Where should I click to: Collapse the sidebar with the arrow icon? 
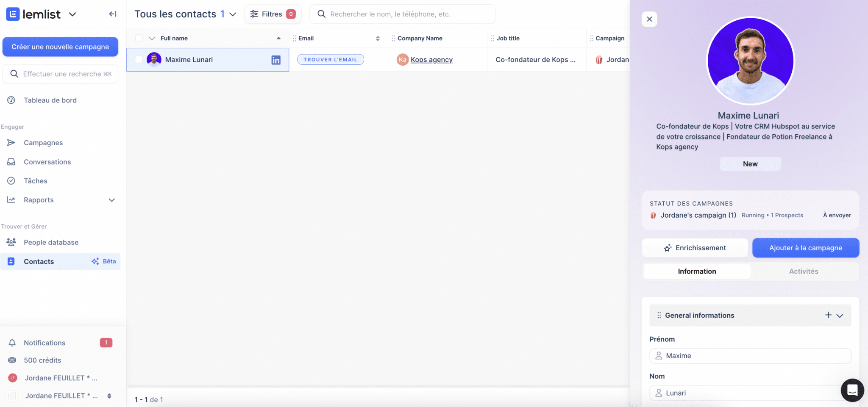tap(112, 14)
